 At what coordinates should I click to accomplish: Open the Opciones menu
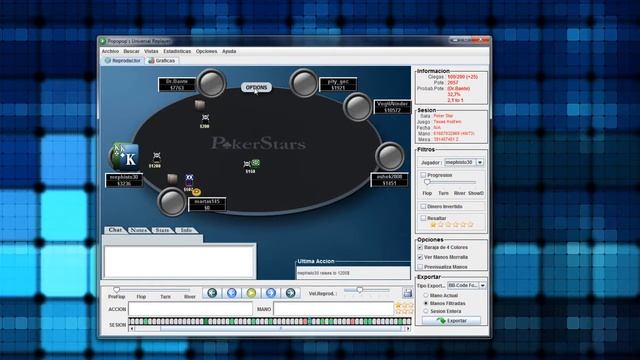tap(207, 51)
